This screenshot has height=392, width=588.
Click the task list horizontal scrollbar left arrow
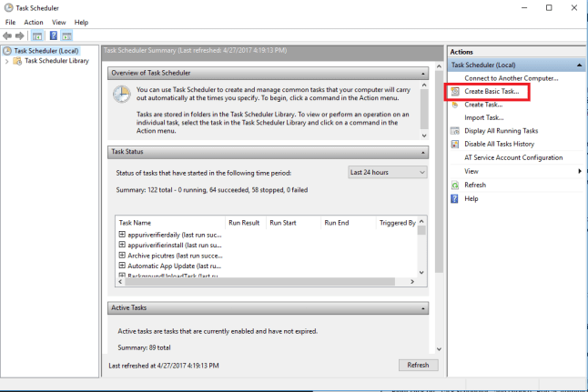[120, 281]
